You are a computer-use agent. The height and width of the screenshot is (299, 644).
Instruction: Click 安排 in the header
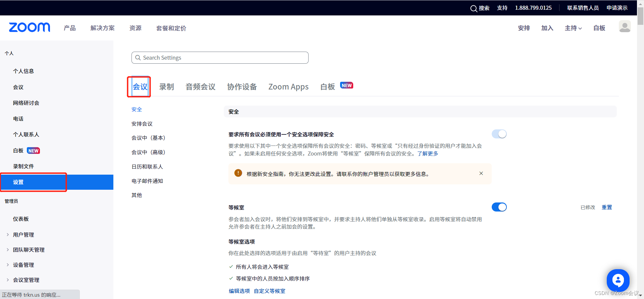524,28
